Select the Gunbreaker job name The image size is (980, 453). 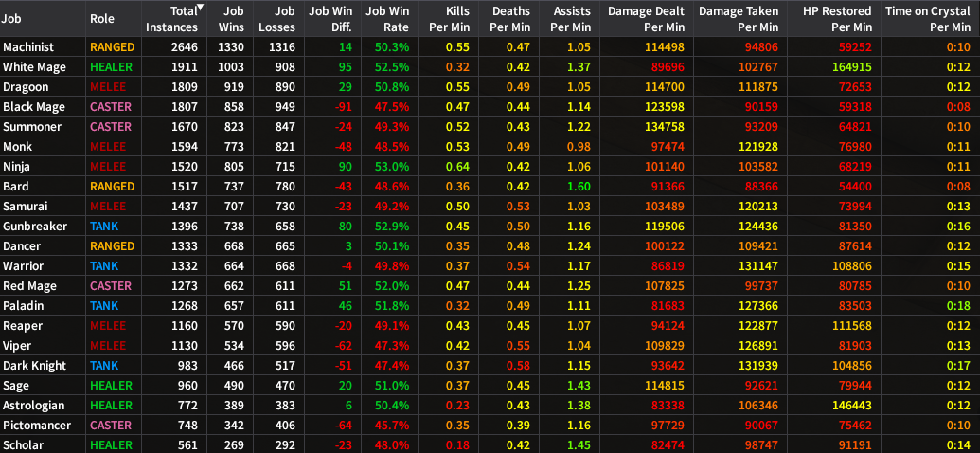(34, 226)
